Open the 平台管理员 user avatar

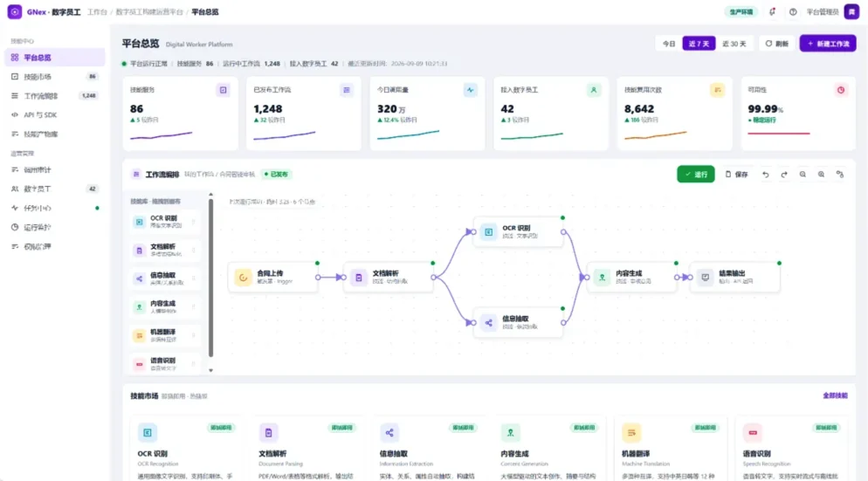[851, 11]
